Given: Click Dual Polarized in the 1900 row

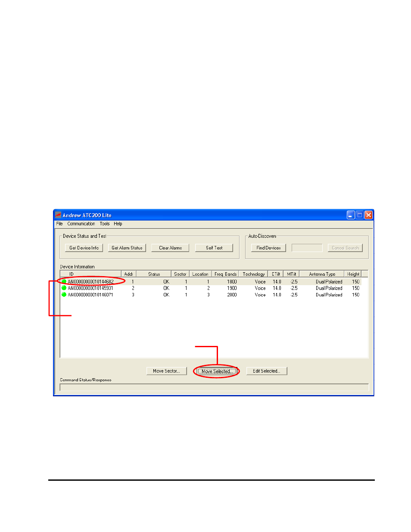Looking at the screenshot, I should 329,288.
